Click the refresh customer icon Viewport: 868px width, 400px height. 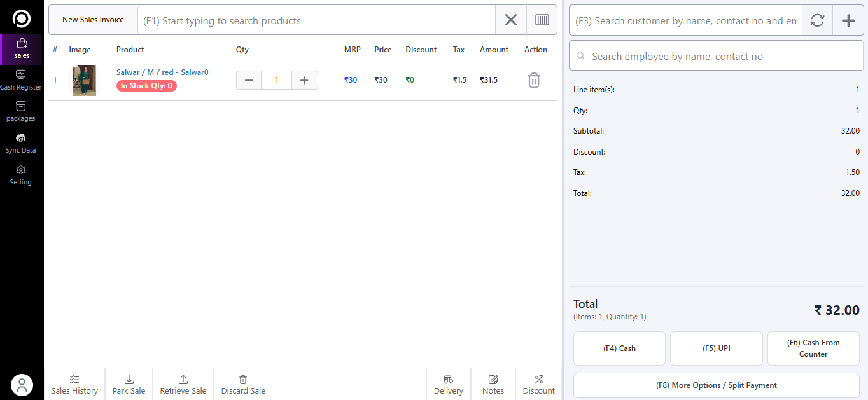point(817,20)
